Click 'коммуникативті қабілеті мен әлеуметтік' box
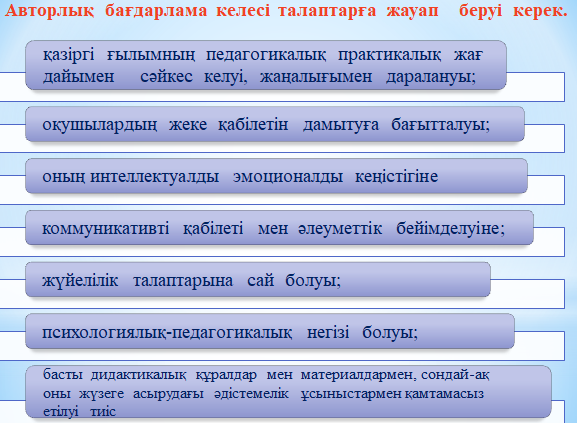This screenshot has height=423, width=577. [279, 228]
